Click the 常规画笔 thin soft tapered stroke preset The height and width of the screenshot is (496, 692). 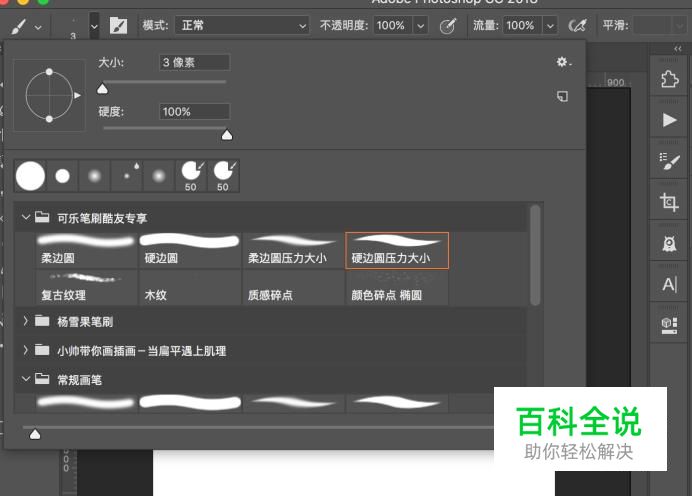point(293,403)
